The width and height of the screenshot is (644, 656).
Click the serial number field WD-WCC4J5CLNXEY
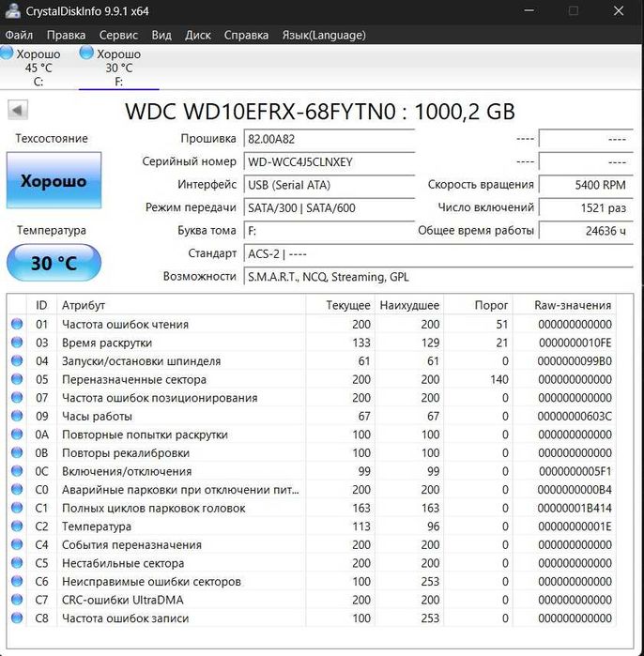(330, 162)
